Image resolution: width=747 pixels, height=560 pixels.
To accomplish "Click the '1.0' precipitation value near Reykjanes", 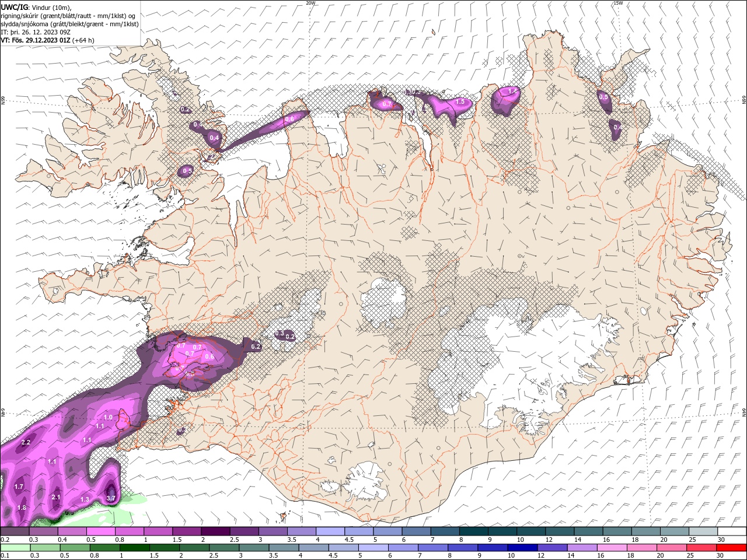I will tap(108, 418).
